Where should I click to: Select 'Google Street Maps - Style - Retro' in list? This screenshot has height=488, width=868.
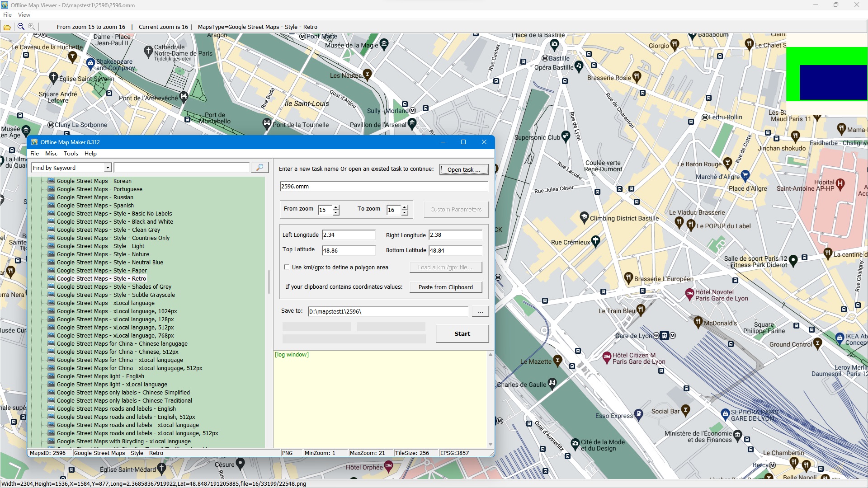pyautogui.click(x=101, y=278)
